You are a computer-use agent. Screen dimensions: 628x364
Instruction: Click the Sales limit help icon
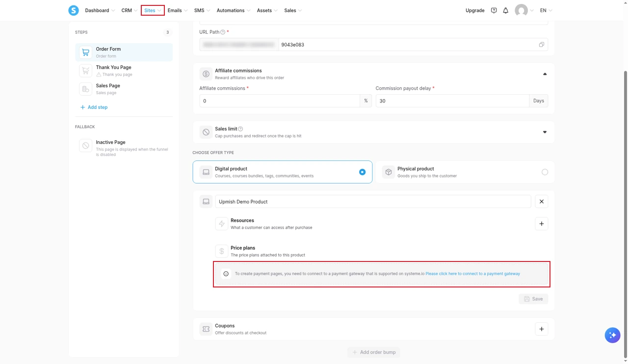click(240, 129)
